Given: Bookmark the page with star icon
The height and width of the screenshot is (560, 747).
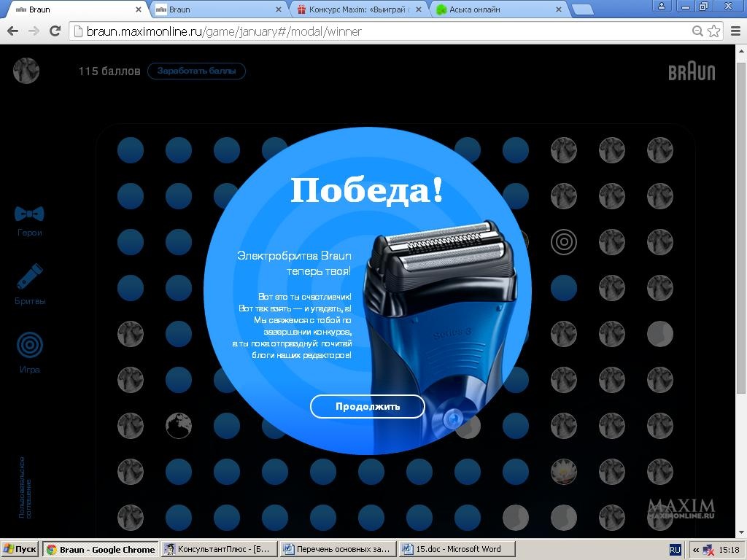Looking at the screenshot, I should tap(714, 31).
